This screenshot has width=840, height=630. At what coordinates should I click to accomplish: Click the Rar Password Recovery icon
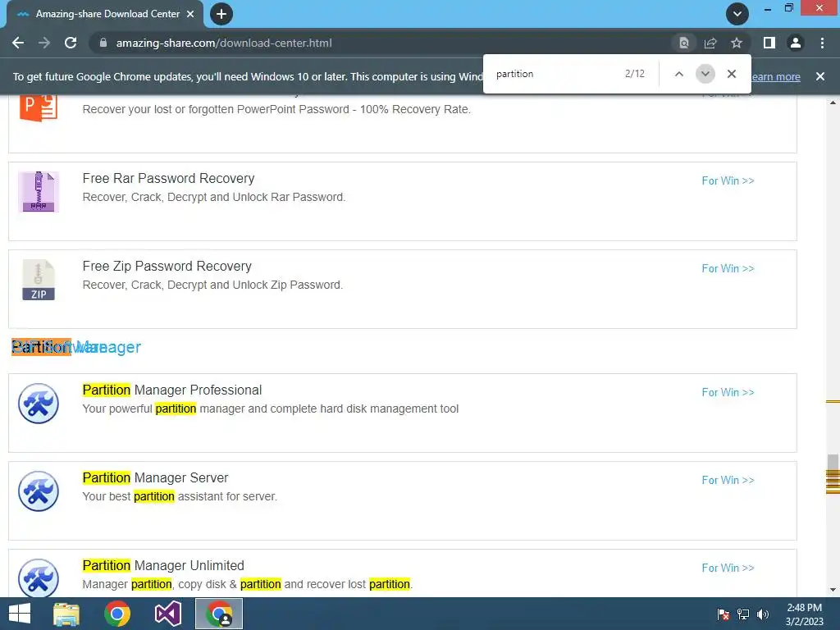pyautogui.click(x=39, y=192)
